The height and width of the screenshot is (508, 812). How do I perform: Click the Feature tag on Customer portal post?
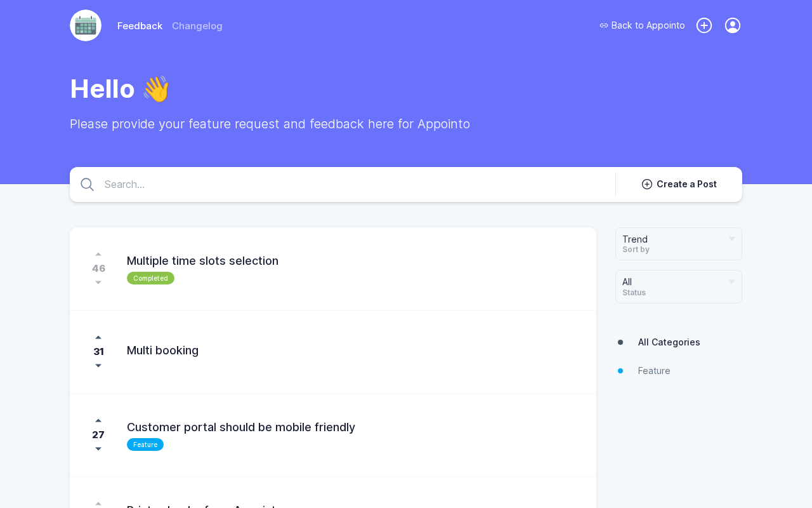point(145,444)
